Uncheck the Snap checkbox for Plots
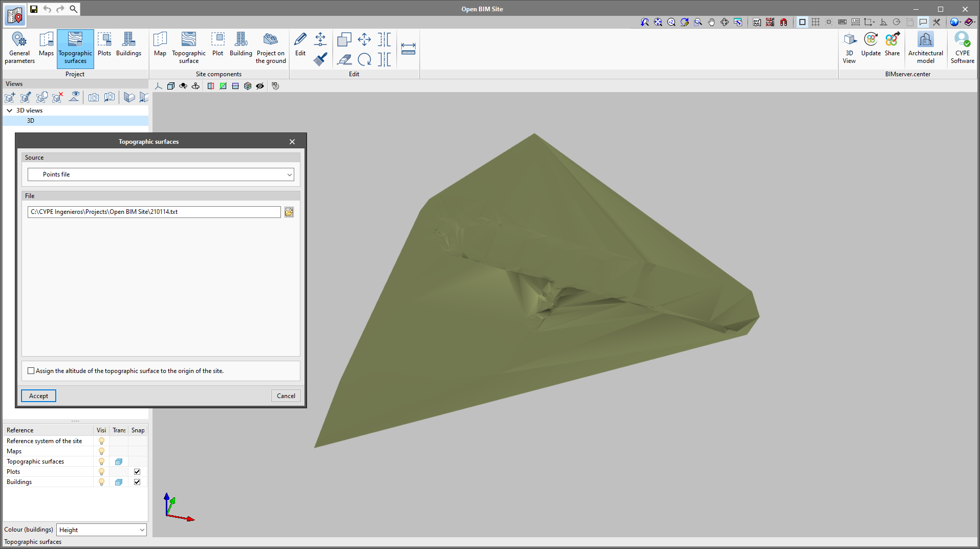The height and width of the screenshot is (549, 980). pyautogui.click(x=137, y=472)
